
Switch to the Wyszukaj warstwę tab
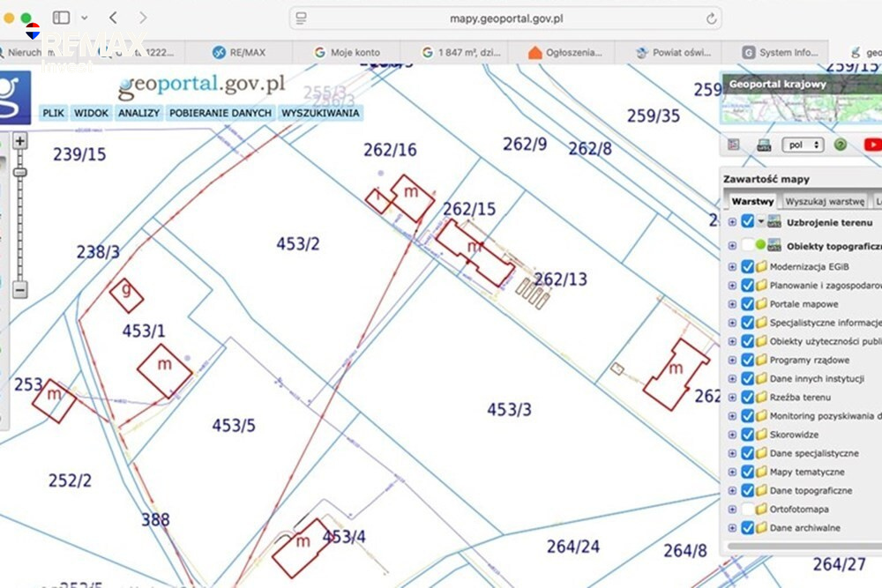(825, 201)
